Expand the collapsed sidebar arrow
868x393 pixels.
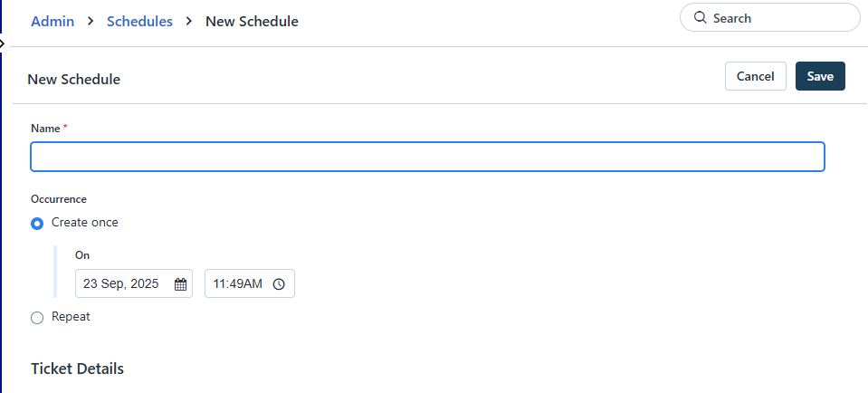click(x=3, y=43)
